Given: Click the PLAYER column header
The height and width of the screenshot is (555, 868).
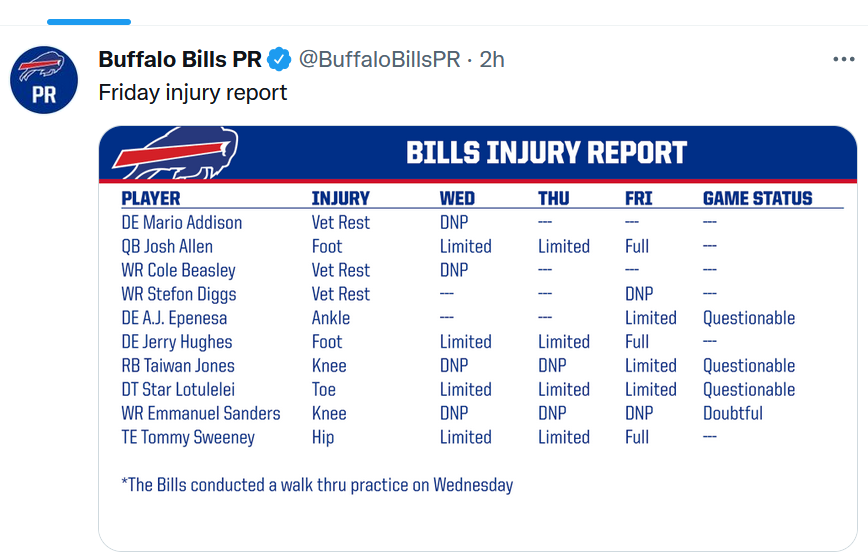Looking at the screenshot, I should pyautogui.click(x=151, y=198).
